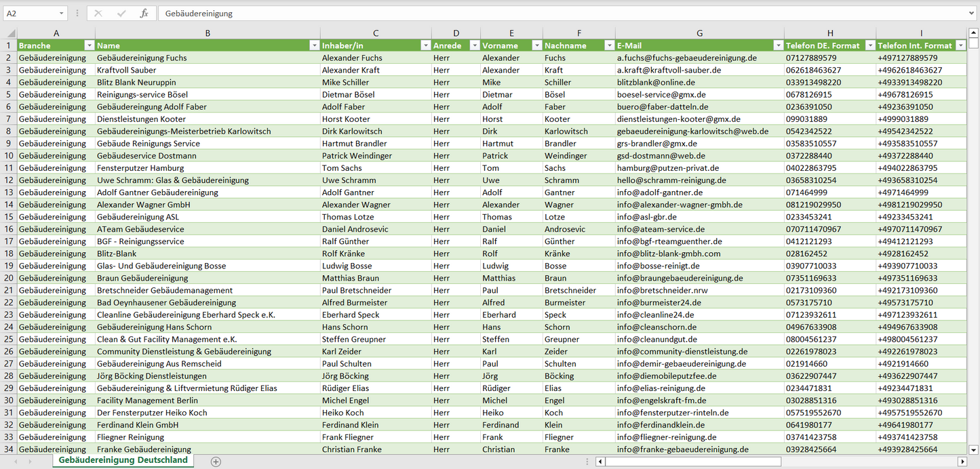The width and height of the screenshot is (980, 469).
Task: Select row 10 by its row header
Action: coord(8,156)
